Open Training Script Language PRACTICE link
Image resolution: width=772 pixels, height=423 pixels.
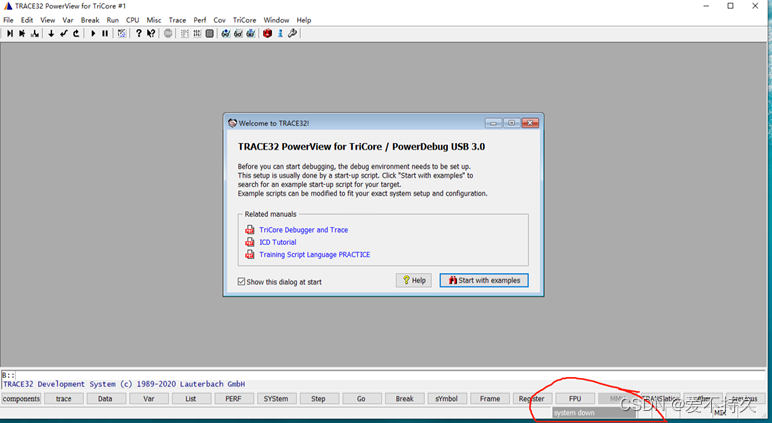(x=315, y=254)
